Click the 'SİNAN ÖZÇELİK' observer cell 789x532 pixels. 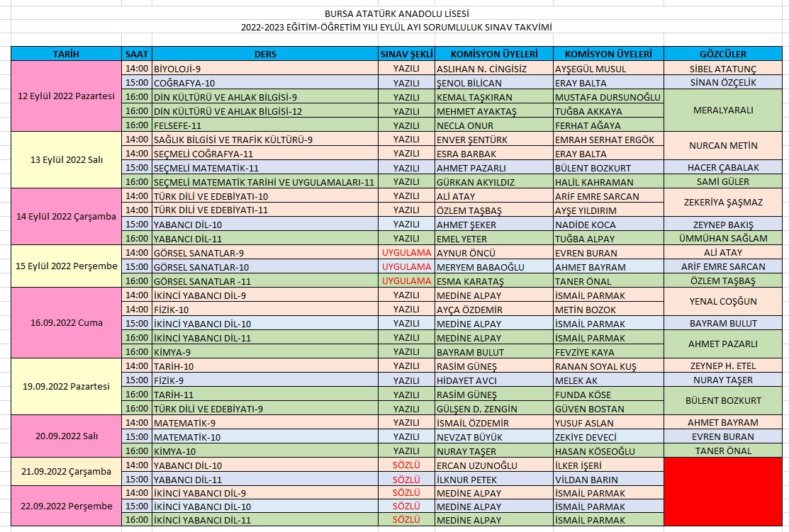tap(723, 82)
